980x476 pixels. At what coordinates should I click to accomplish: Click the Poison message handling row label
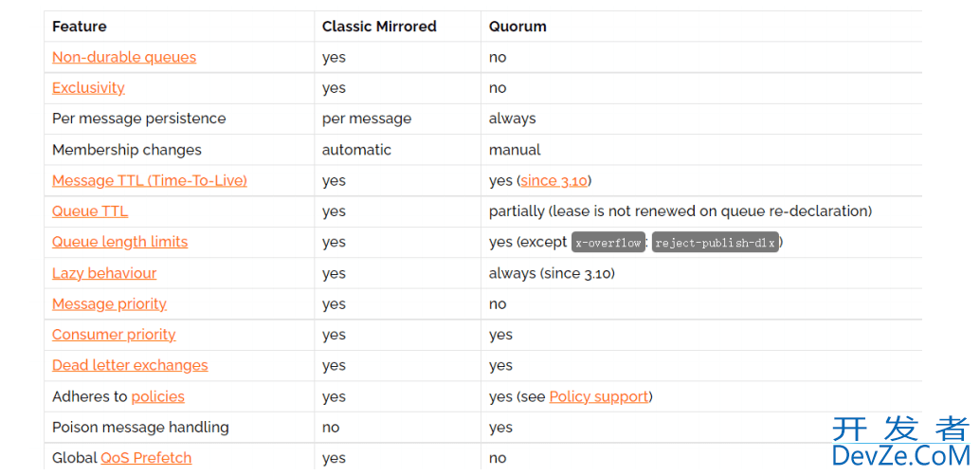pos(140,428)
